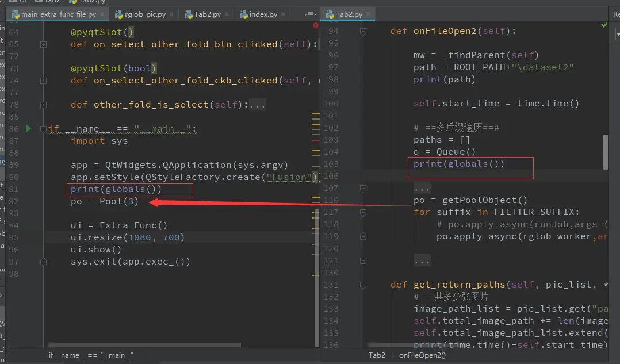Viewport: 620px width, 364px height.
Task: Click the onFileOpen2() breadcrumb
Action: tap(422, 355)
